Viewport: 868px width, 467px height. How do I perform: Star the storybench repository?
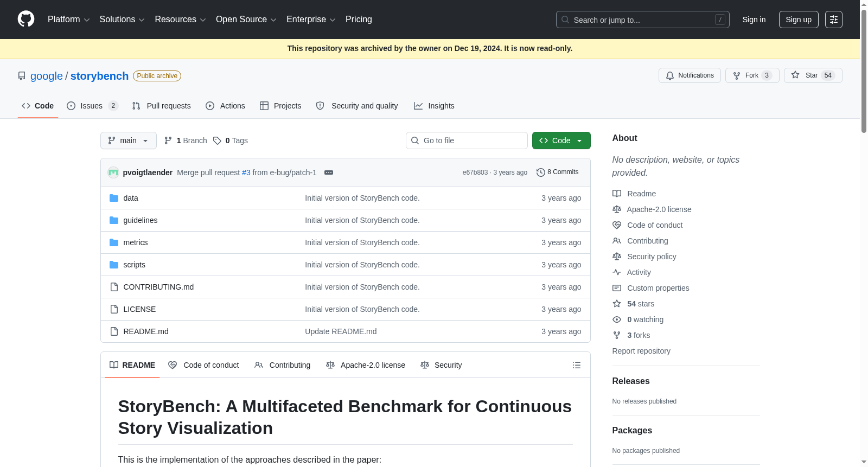[813, 75]
